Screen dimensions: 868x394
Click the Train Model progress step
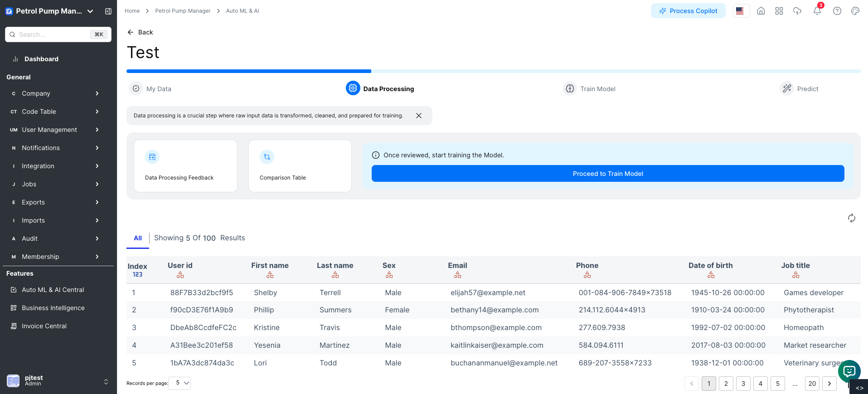coord(589,89)
